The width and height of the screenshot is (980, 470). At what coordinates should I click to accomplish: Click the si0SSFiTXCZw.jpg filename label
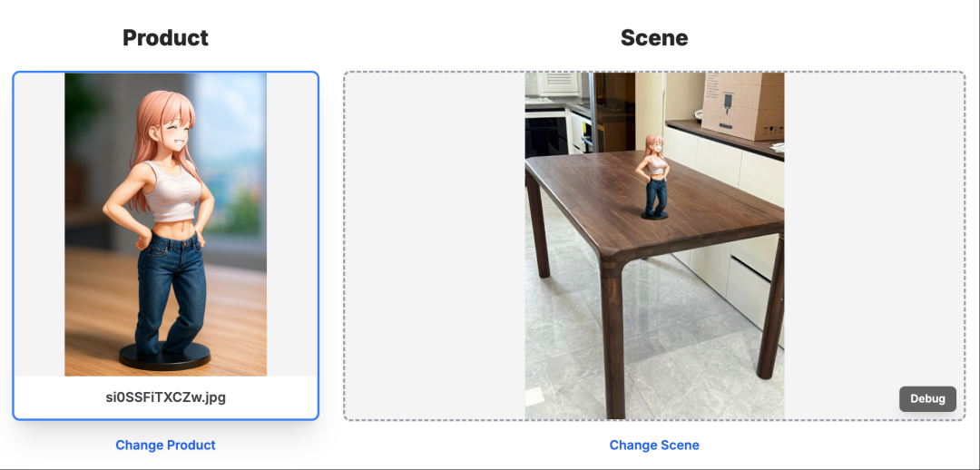(x=166, y=397)
